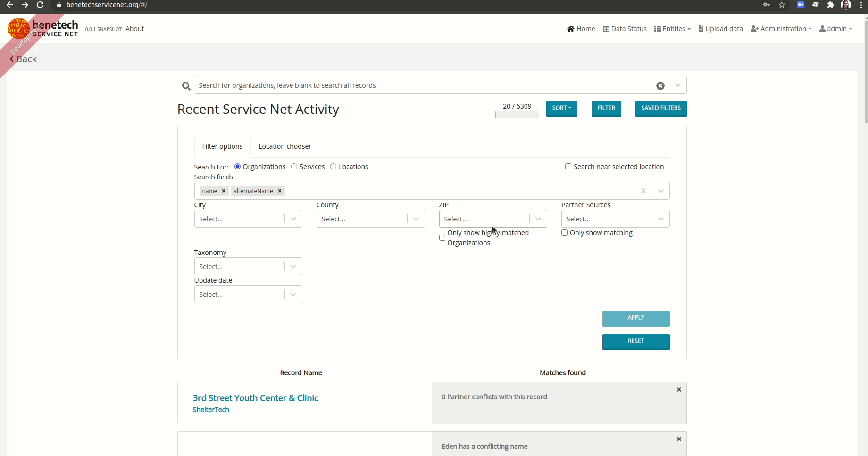The width and height of the screenshot is (868, 456).
Task: Open SAVED FILTERS
Action: click(660, 108)
